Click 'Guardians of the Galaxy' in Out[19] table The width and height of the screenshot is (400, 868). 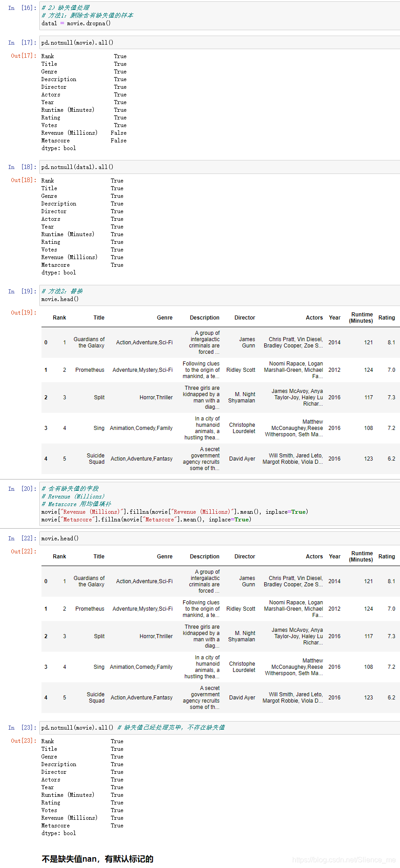[89, 343]
